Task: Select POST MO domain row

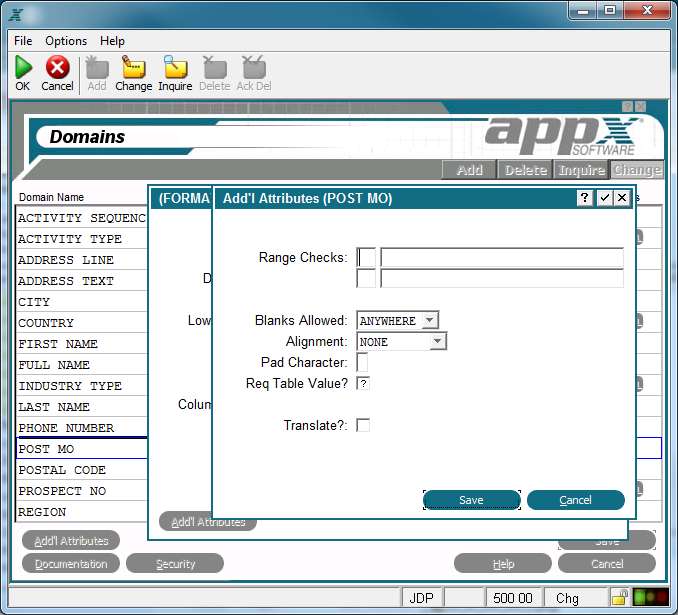Action: pyautogui.click(x=82, y=449)
